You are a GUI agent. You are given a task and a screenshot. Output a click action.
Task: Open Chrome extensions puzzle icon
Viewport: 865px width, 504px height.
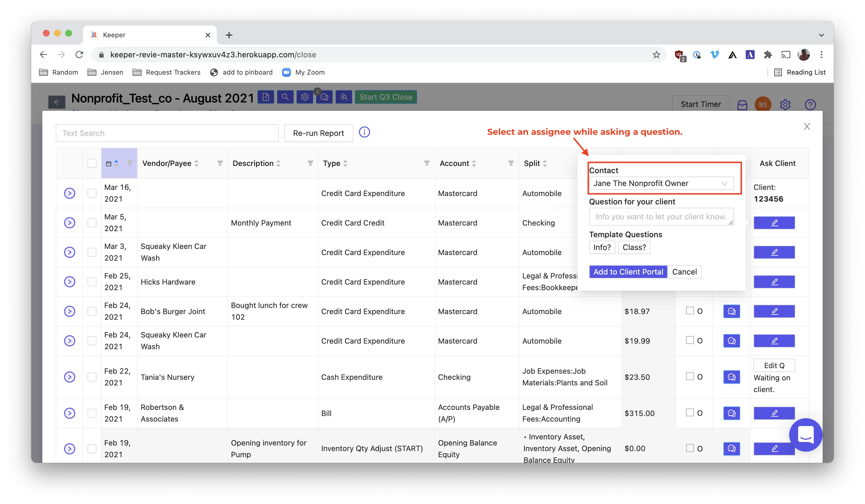tap(767, 55)
